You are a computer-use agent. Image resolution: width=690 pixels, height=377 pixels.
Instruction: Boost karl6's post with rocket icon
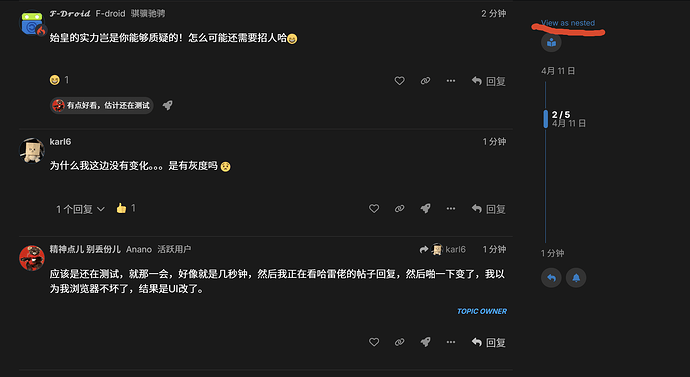(425, 209)
